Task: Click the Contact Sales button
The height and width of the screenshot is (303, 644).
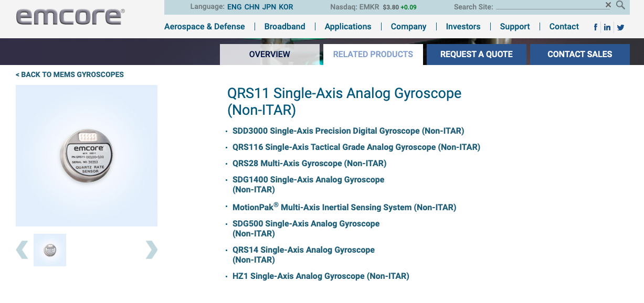Action: [x=580, y=55]
